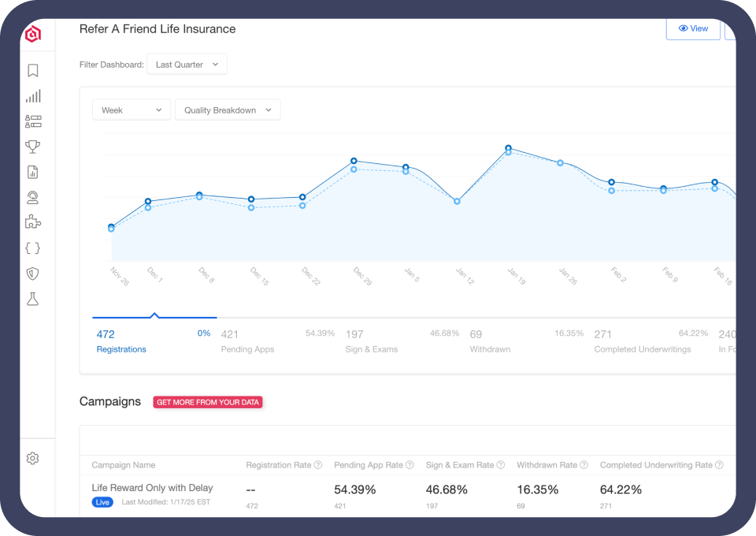The image size is (756, 536).
Task: Click the 46.68% Sign & Exam Rate value
Action: click(x=447, y=489)
